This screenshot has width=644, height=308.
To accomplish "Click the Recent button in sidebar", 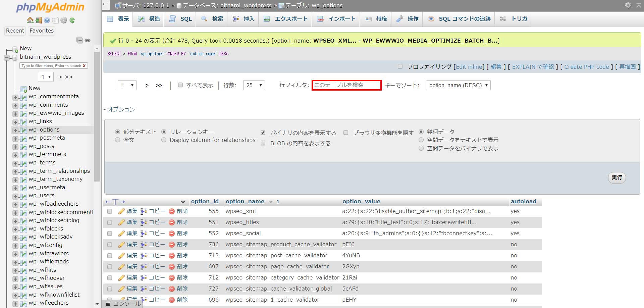I will [15, 31].
